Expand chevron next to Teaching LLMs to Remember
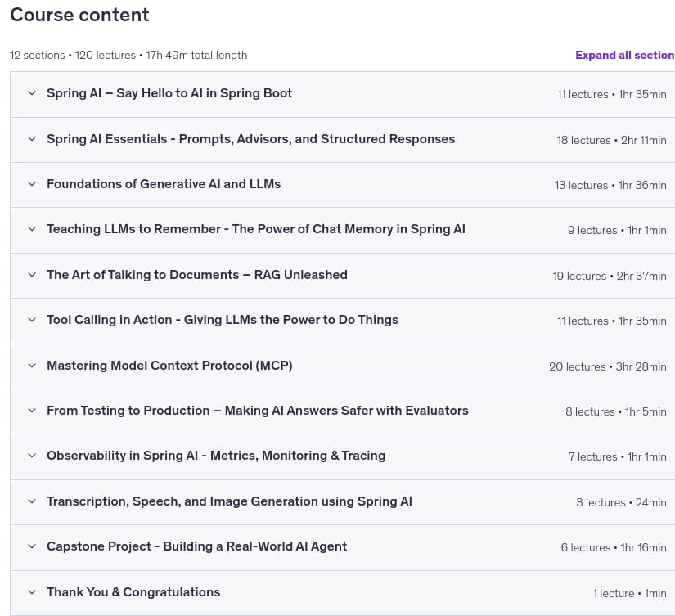The height and width of the screenshot is (616, 675). click(32, 229)
